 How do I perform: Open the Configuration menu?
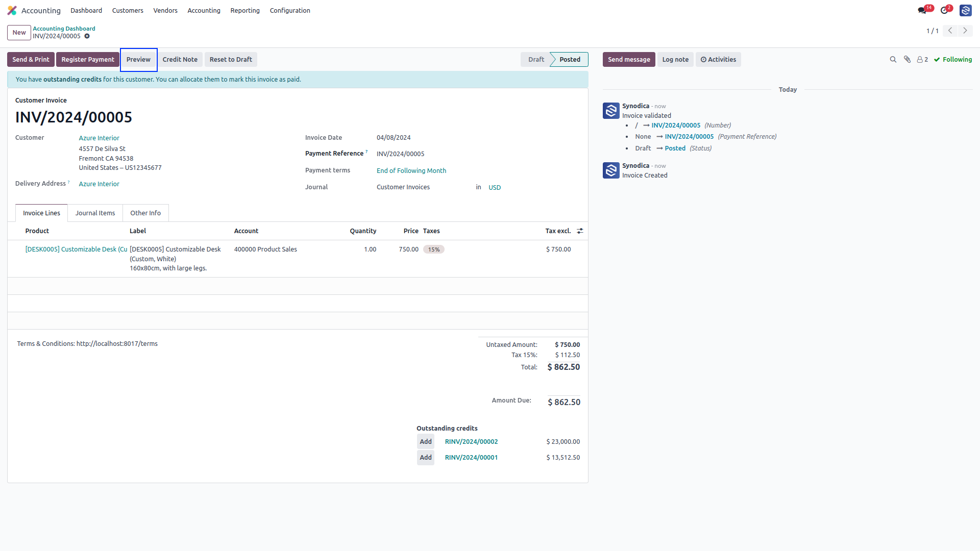[290, 10]
